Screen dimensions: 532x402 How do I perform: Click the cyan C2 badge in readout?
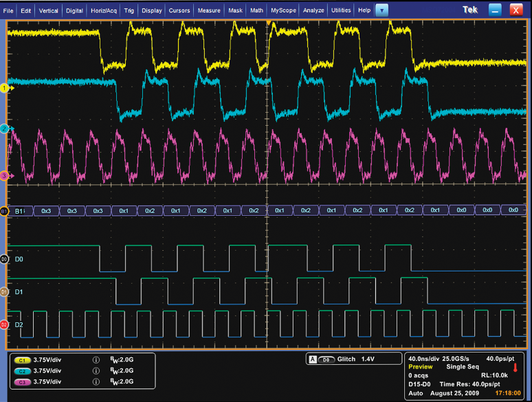21,370
